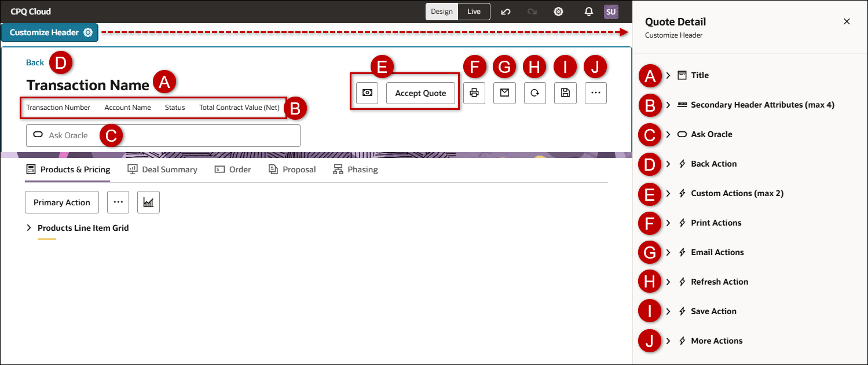Click the undo arrow icon in the top bar
This screenshot has width=868, height=365.
click(506, 12)
